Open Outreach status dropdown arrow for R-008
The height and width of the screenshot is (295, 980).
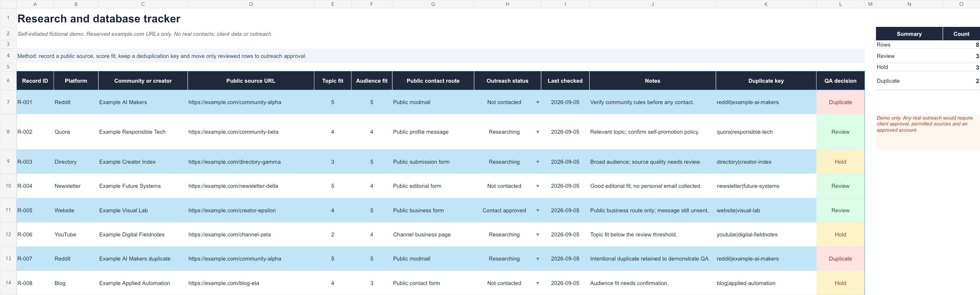[x=538, y=283]
